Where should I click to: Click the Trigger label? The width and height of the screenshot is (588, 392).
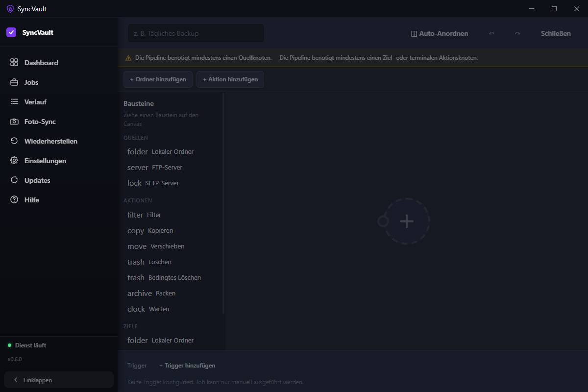click(x=137, y=366)
